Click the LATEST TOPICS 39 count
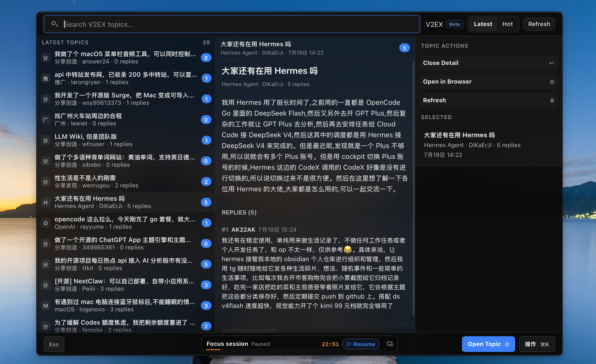 click(206, 42)
